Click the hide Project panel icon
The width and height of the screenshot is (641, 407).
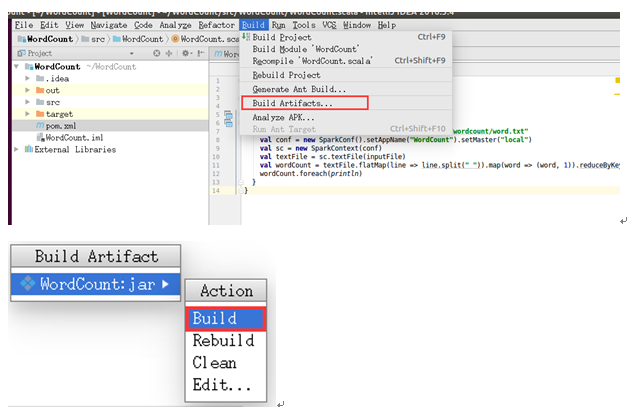(x=201, y=54)
